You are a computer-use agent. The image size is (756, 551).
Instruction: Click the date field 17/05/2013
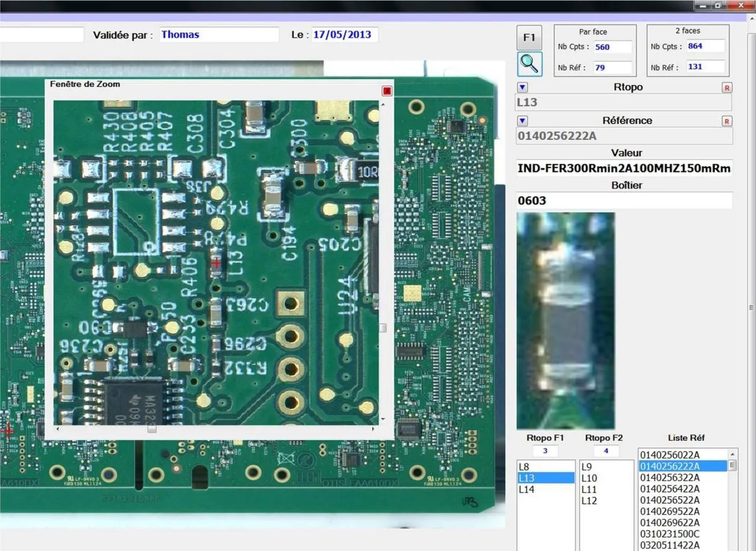coord(344,34)
